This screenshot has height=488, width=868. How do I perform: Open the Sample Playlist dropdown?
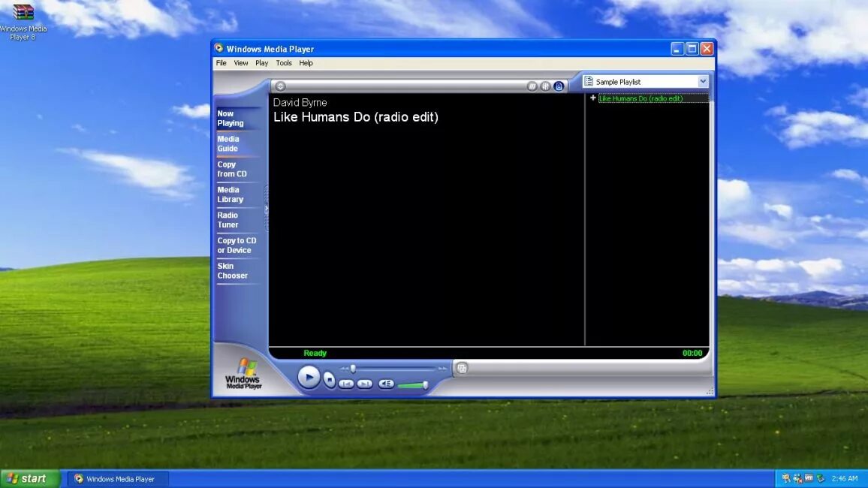703,81
